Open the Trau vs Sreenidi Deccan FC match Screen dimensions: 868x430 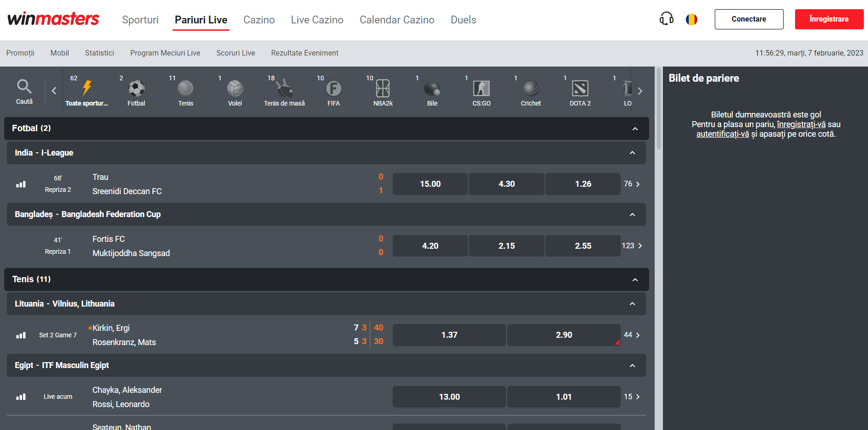tap(127, 184)
